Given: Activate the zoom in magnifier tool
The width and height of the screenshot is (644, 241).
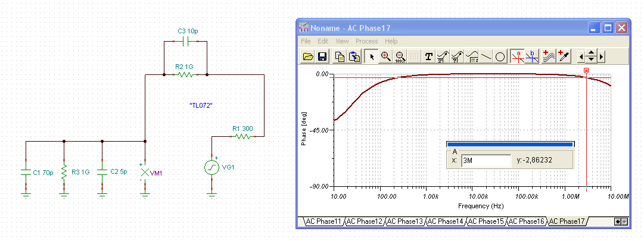Looking at the screenshot, I should [385, 57].
